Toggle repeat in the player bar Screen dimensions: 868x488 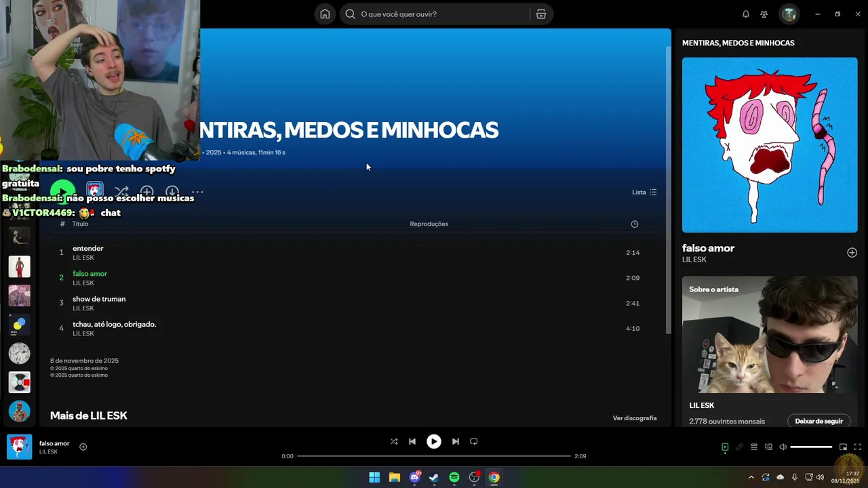click(x=474, y=441)
